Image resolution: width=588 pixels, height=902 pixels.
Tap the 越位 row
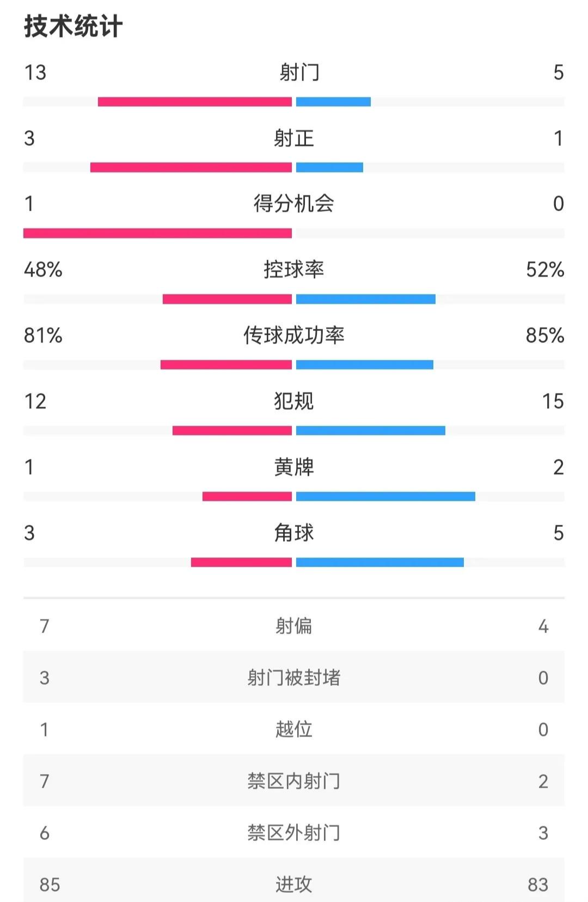294,729
